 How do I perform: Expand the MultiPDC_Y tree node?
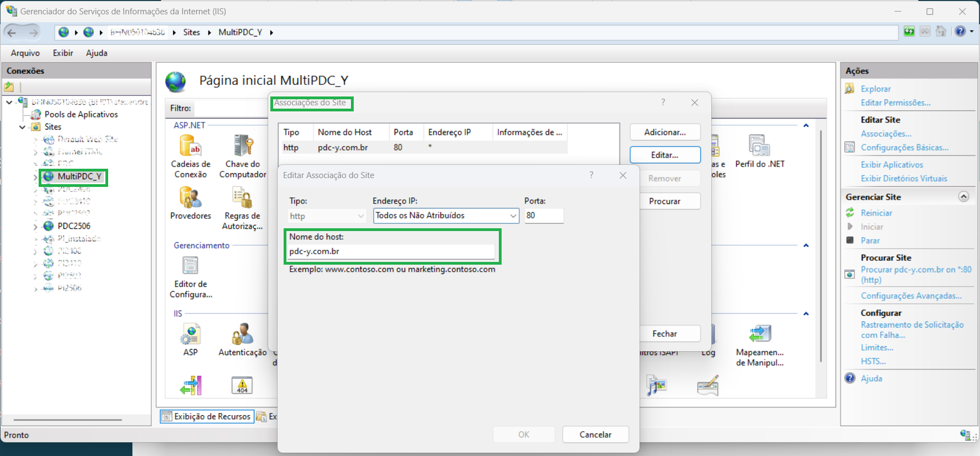36,176
